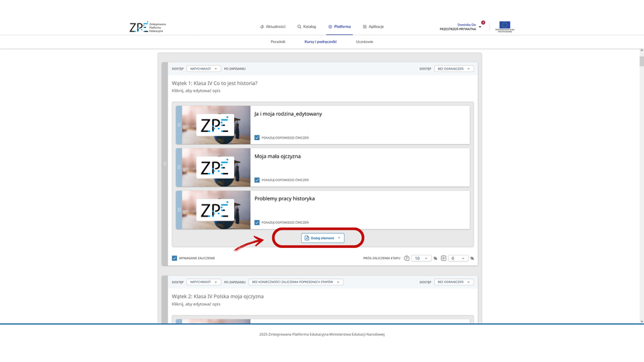644x362 pixels.
Task: Click the drag handle on Moja mała ojczyzna
Action: coord(178,167)
